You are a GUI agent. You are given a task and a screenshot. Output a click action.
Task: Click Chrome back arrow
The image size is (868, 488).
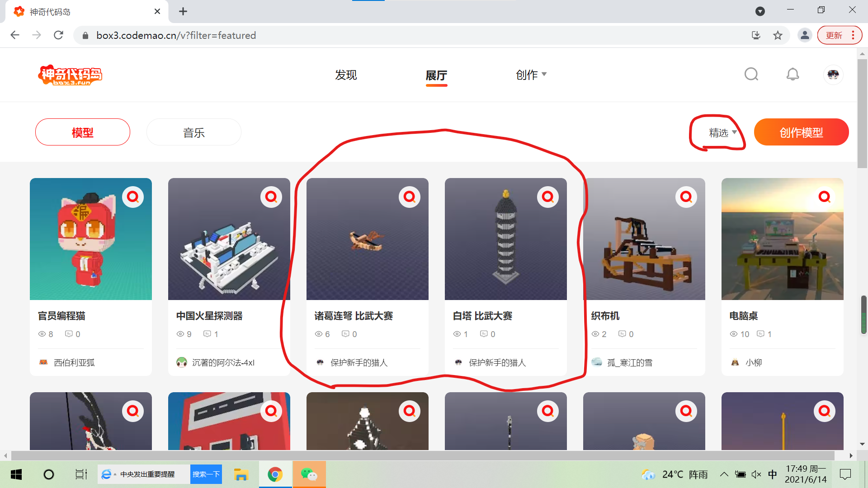[15, 35]
